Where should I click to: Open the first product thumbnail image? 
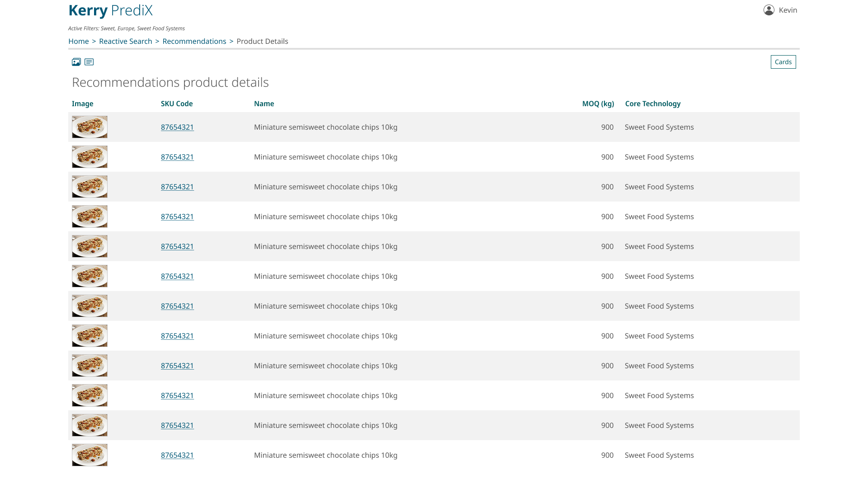point(90,127)
